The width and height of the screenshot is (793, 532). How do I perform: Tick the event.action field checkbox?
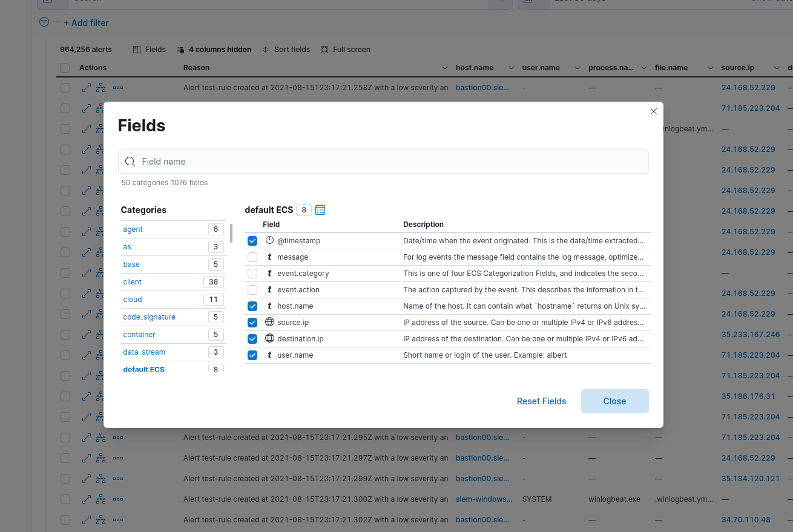252,290
